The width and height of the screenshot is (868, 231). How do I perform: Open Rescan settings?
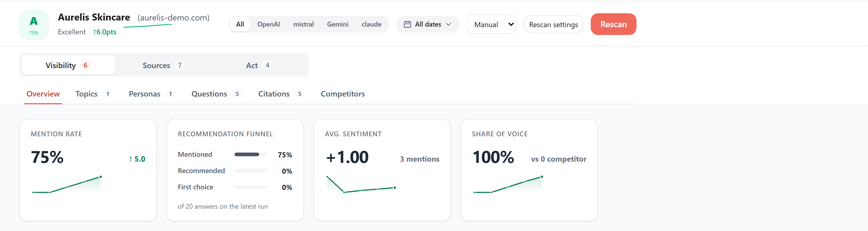click(x=553, y=24)
